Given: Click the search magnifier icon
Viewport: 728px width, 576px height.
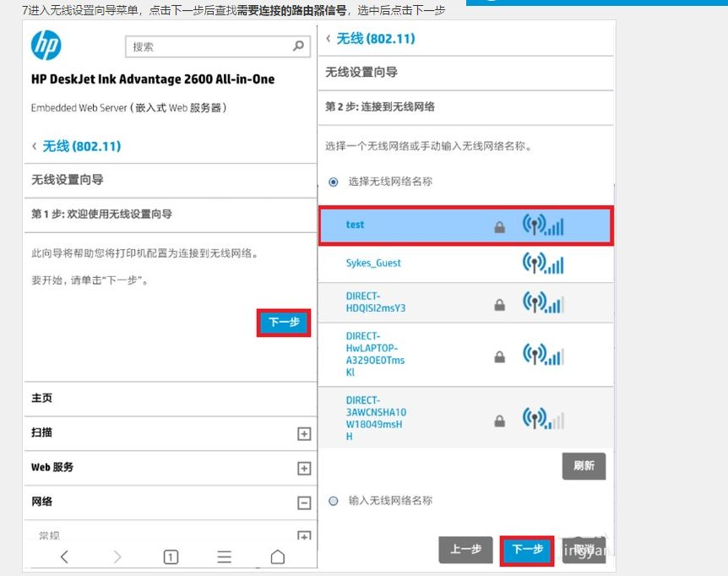Looking at the screenshot, I should [298, 46].
